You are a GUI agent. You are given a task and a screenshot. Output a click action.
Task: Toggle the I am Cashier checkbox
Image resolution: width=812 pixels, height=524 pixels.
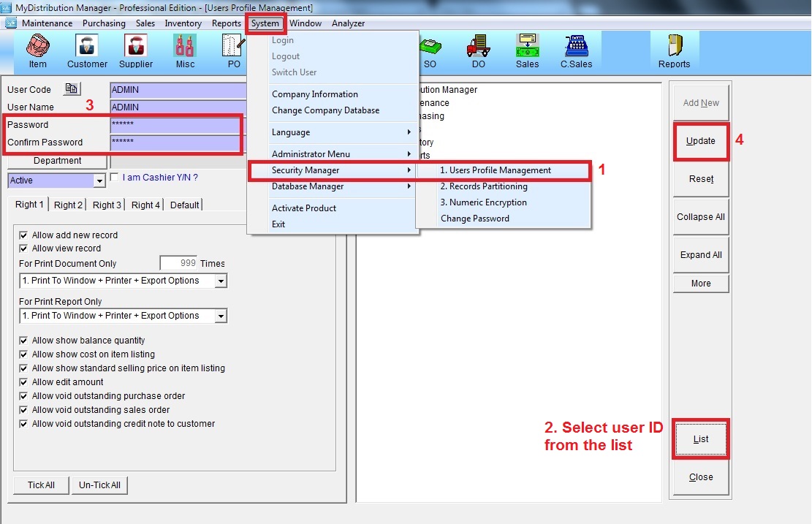pyautogui.click(x=115, y=177)
